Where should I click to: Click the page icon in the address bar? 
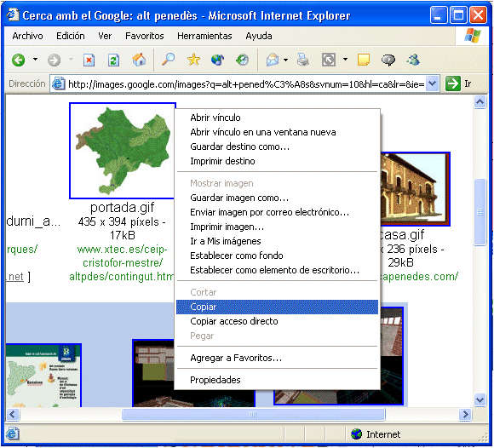[58, 83]
